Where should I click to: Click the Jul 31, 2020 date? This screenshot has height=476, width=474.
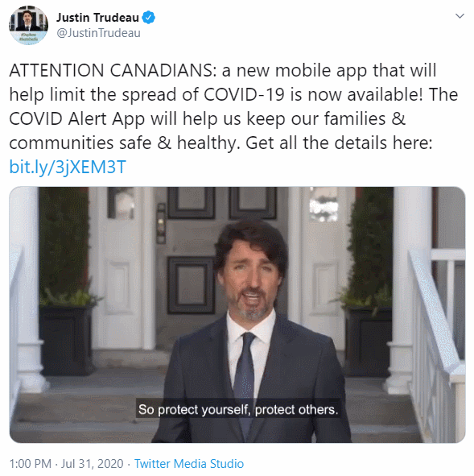[x=93, y=464]
